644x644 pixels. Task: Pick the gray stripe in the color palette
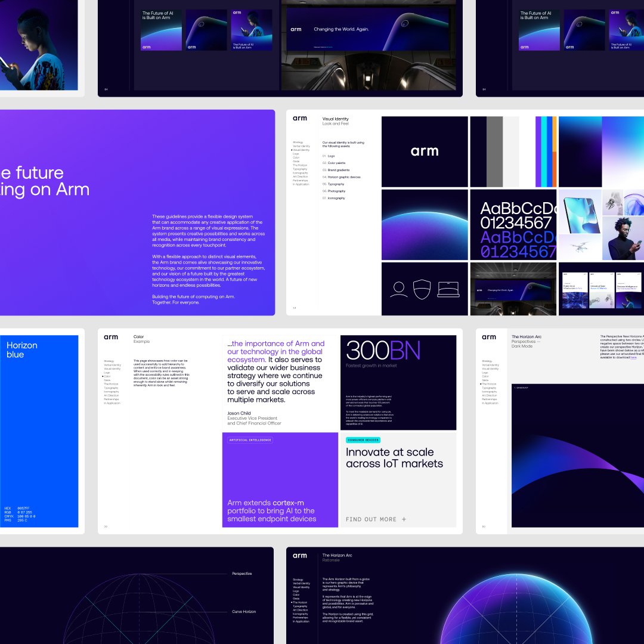[x=494, y=151]
